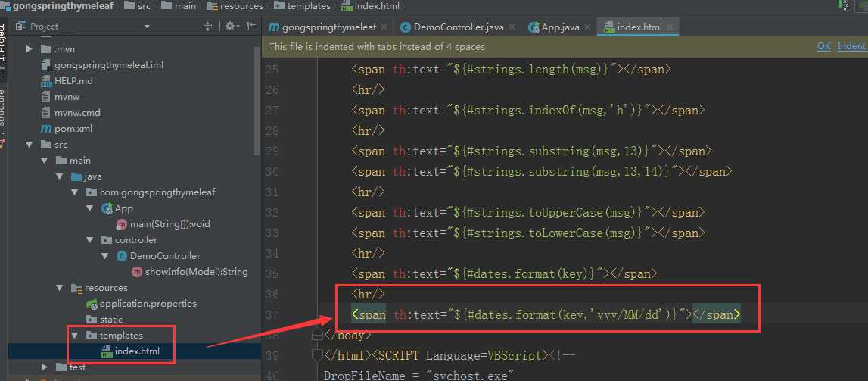Click the toUpperCase code line 32
The image size is (868, 381).
(x=528, y=213)
